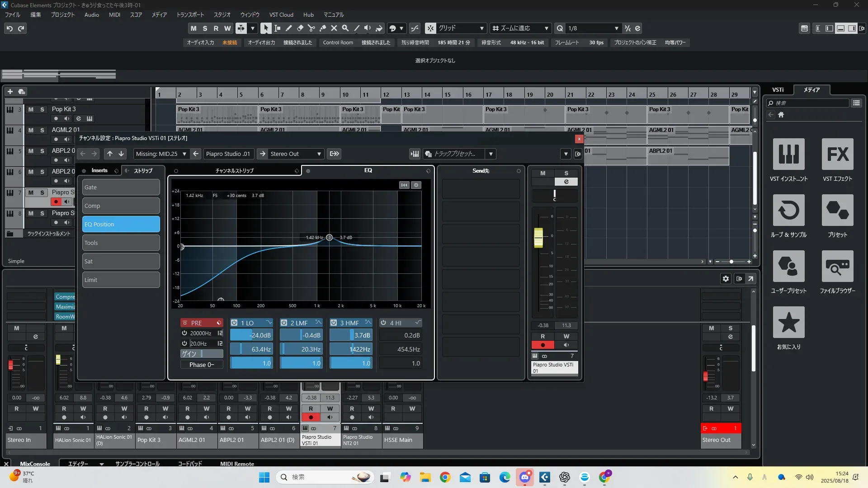
Task: Enable the 4 HI EQ band
Action: pos(383,323)
